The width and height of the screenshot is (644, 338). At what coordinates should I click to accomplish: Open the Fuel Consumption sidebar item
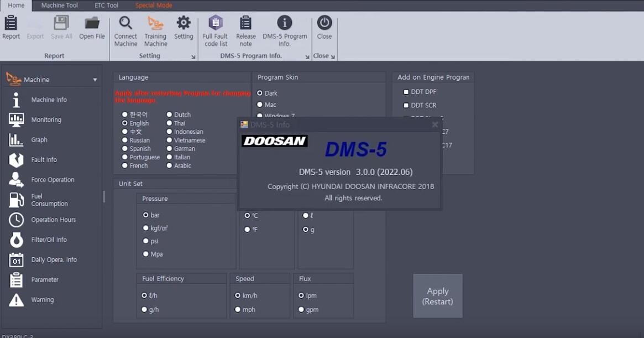tap(50, 200)
